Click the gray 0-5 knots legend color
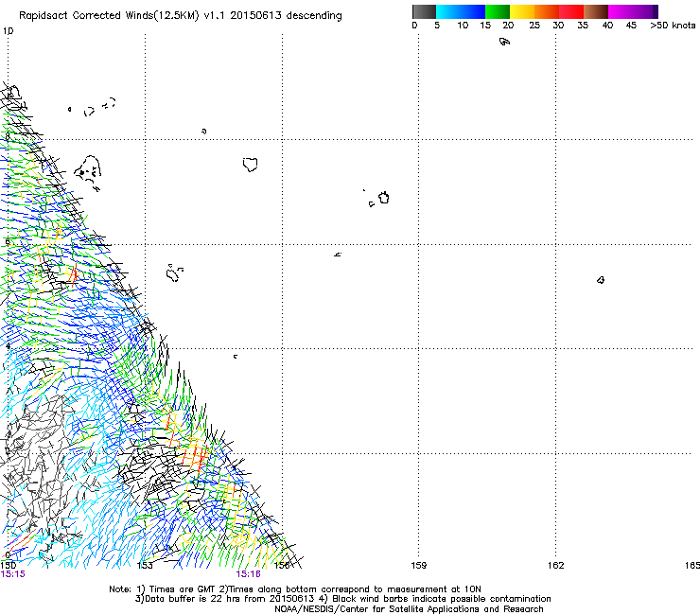 [424, 11]
